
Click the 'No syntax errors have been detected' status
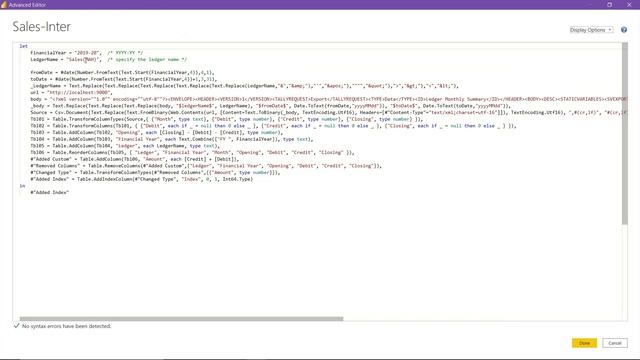pos(67,326)
